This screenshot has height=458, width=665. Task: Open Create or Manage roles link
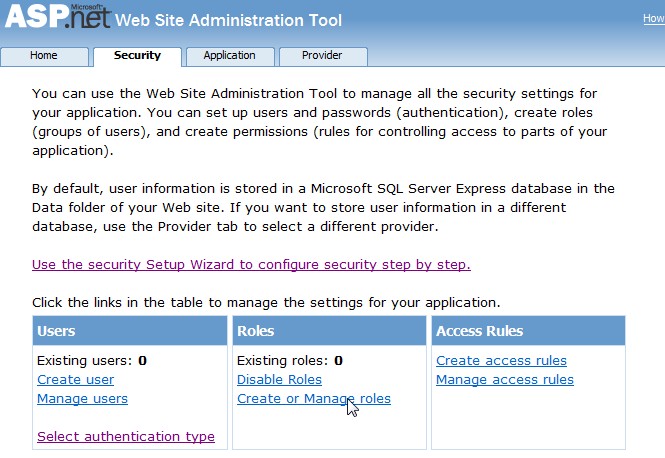(x=314, y=399)
